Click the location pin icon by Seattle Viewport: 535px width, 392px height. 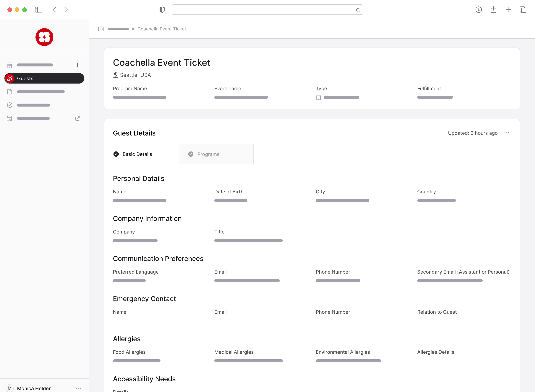coord(116,75)
